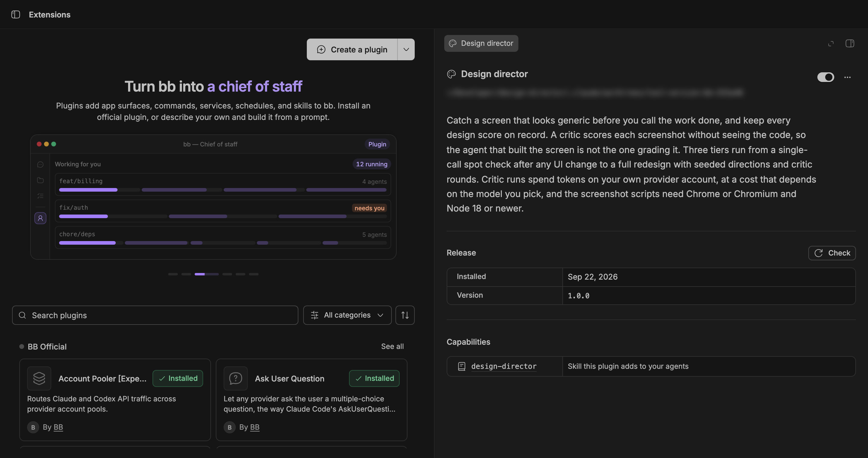Image resolution: width=868 pixels, height=458 pixels.
Task: Click the Installed badge on Ask User Question
Action: (x=374, y=378)
